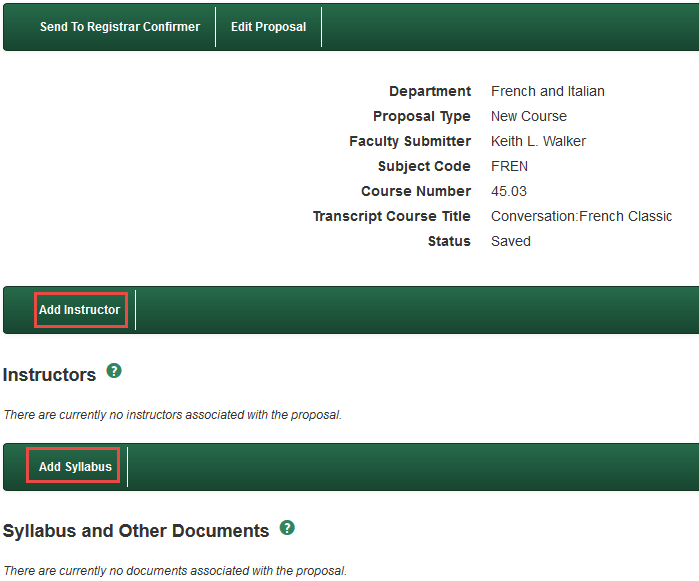Select faculty submitter name Keith L. Walker

pos(538,141)
